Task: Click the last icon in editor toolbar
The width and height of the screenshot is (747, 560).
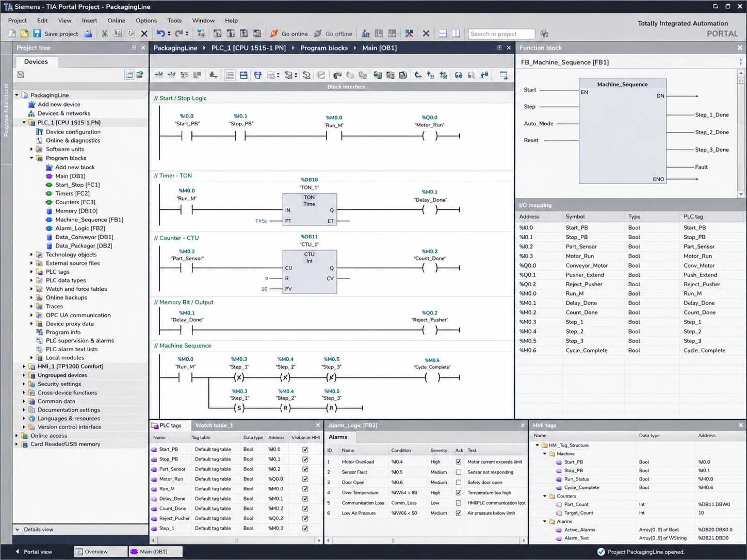Action: (504, 75)
